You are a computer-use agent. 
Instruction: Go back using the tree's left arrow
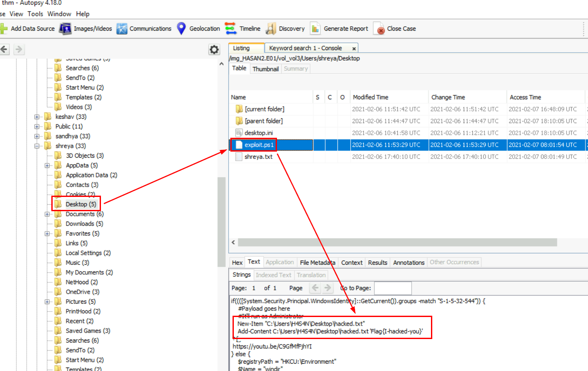point(4,50)
